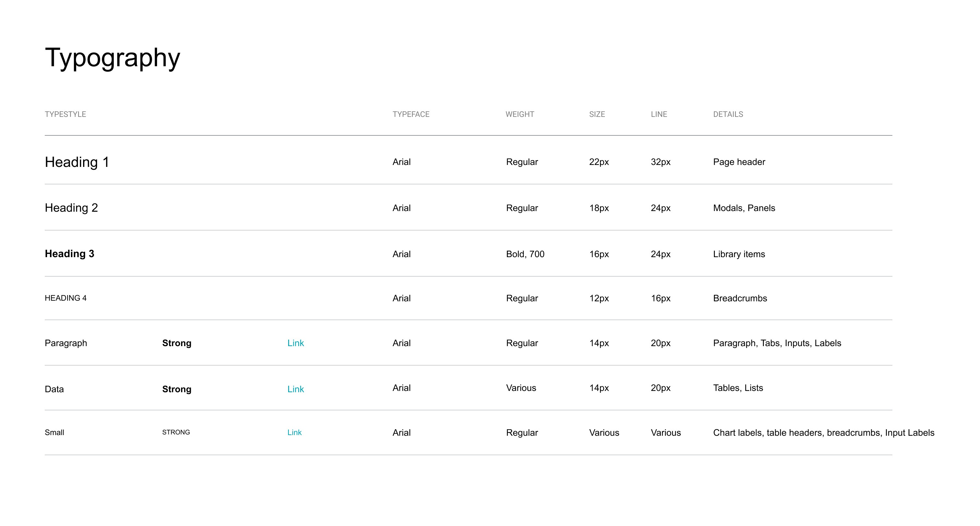Click the SIZE column header
Image resolution: width=980 pixels, height=526 pixels.
597,114
